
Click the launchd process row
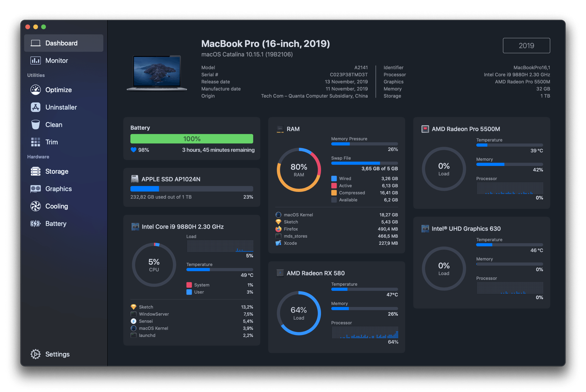[x=192, y=335]
